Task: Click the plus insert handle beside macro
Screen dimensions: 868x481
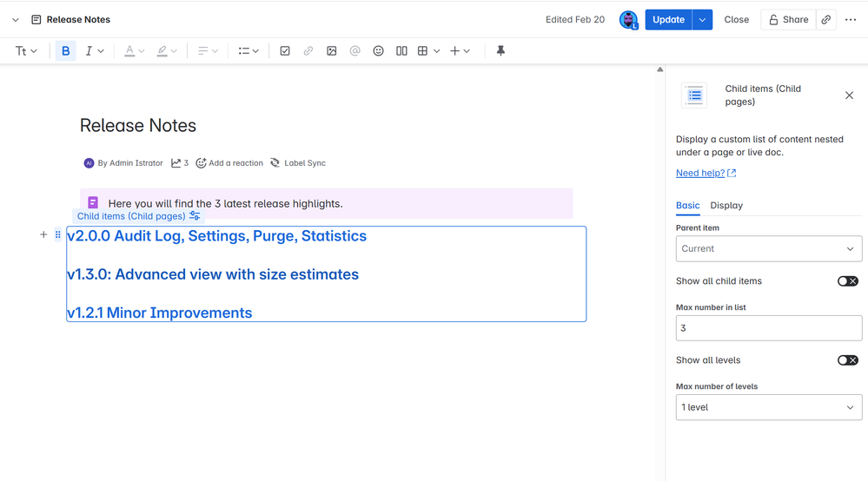Action: point(43,234)
